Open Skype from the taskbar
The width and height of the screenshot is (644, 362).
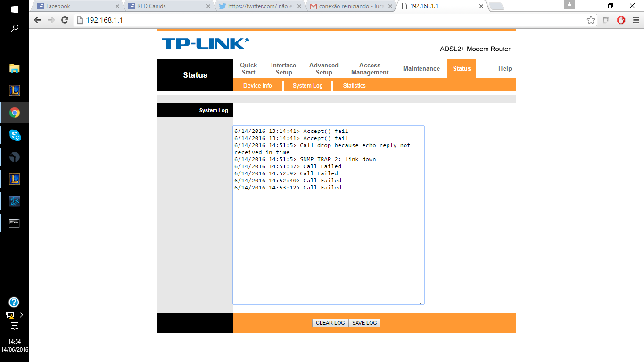pos(14,135)
